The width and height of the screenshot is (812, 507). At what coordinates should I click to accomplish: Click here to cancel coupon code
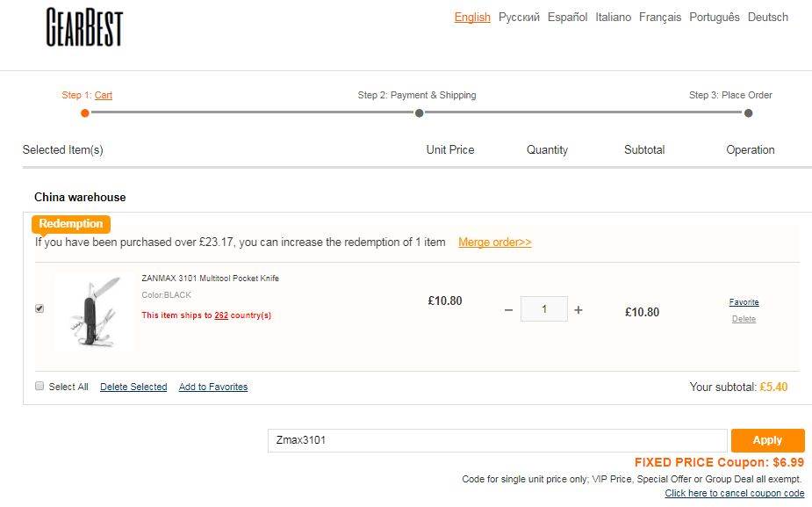click(x=734, y=494)
